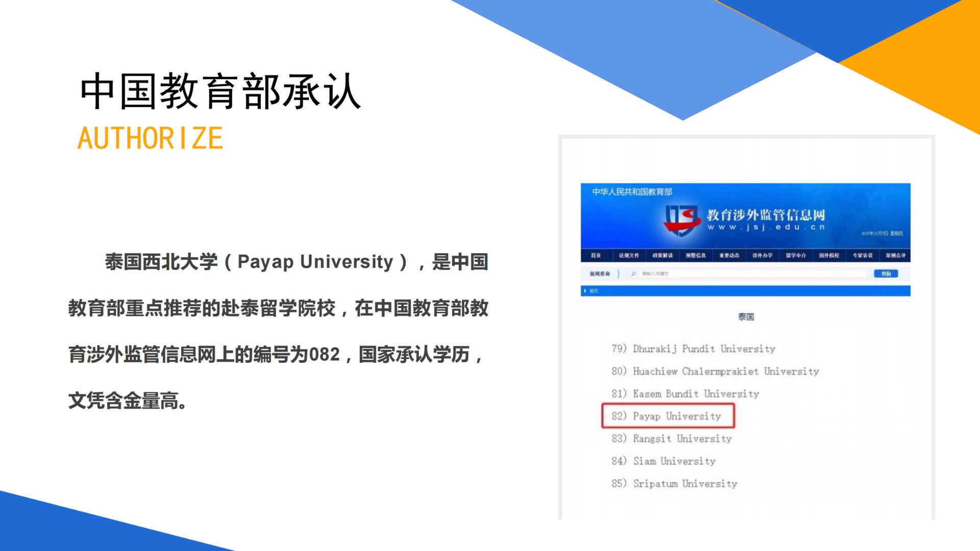Open the 专家访谈 nav menu item
The image size is (980, 551).
[x=863, y=256]
